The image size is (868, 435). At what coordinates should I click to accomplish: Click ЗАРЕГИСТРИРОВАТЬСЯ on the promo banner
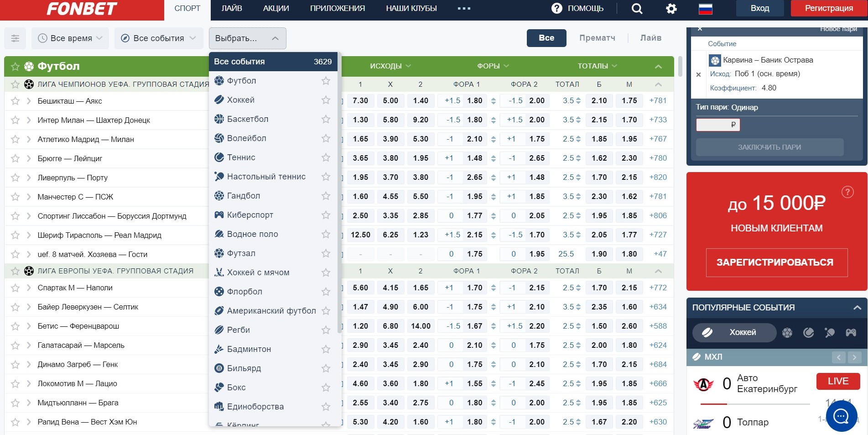[x=777, y=262]
